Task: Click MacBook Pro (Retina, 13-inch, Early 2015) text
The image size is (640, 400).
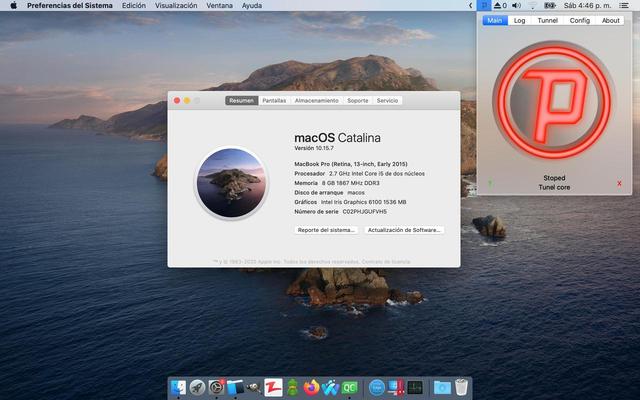Action: pyautogui.click(x=351, y=164)
